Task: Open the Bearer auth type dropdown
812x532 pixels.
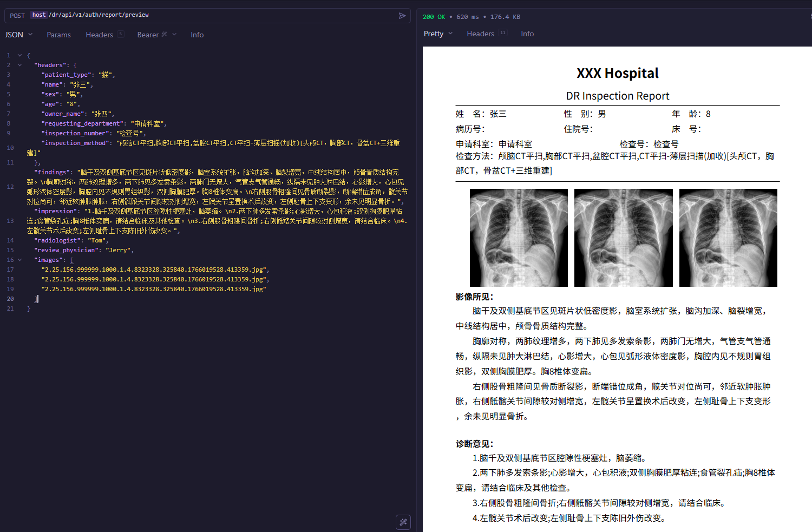Action: tap(174, 35)
